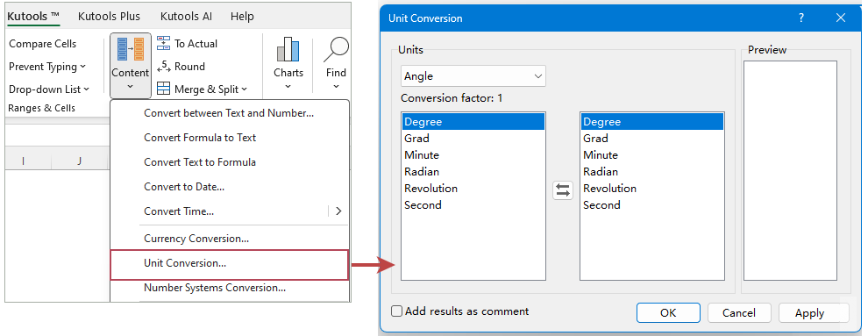
Task: Close the Unit Conversion dialog
Action: click(840, 18)
